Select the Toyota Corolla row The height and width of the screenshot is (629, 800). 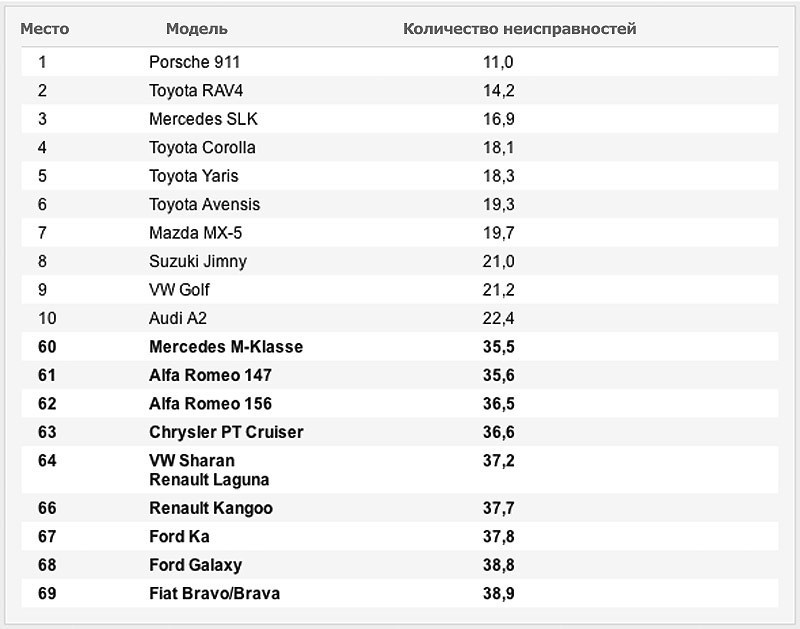399,147
